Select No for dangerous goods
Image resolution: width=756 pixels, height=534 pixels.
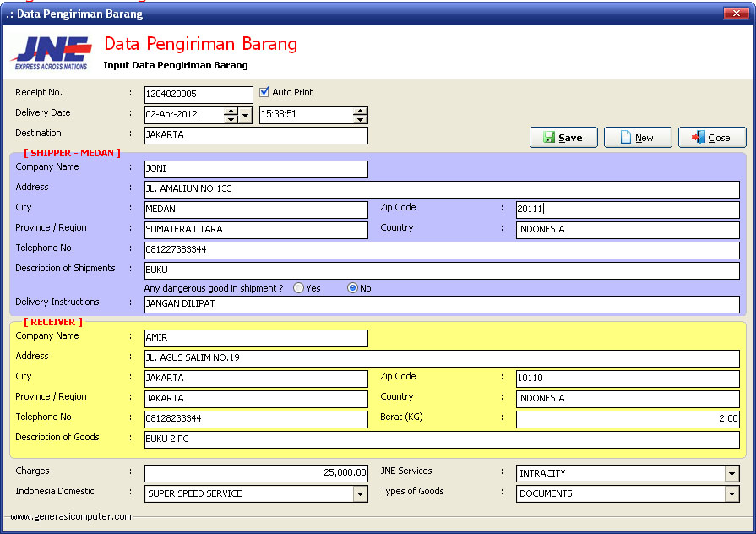pos(352,288)
